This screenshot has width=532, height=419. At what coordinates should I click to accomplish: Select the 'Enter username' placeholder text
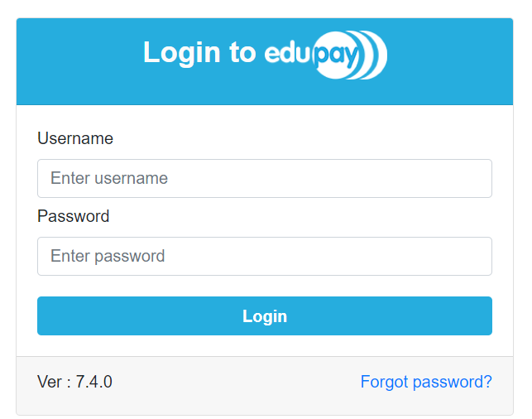(x=109, y=178)
